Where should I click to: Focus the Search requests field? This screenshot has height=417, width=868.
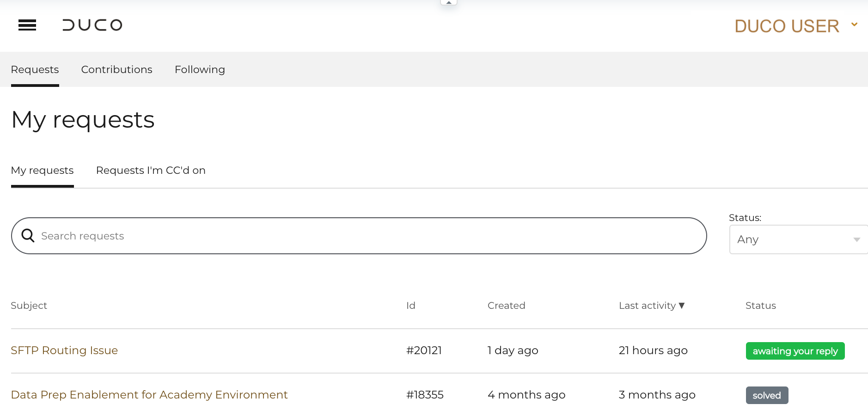tap(359, 236)
